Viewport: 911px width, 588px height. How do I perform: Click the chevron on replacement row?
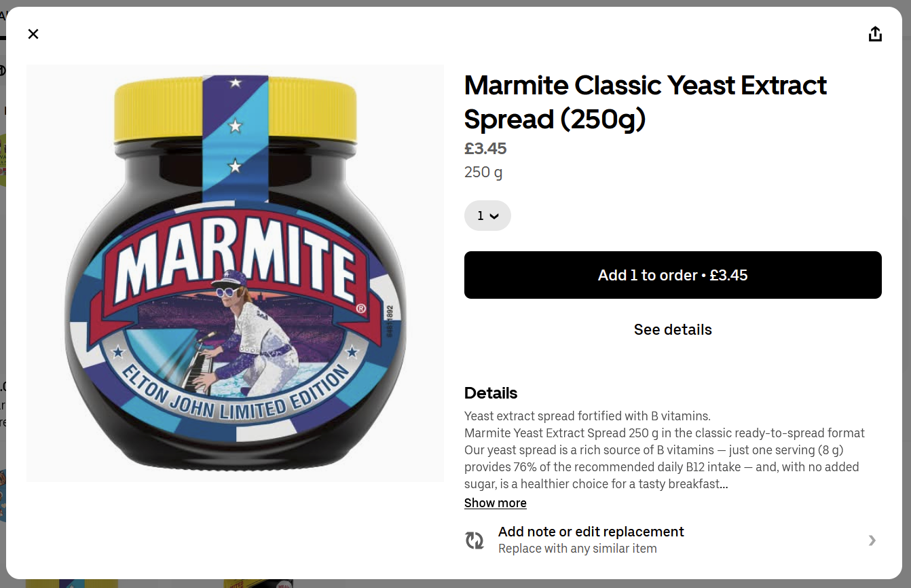[872, 540]
